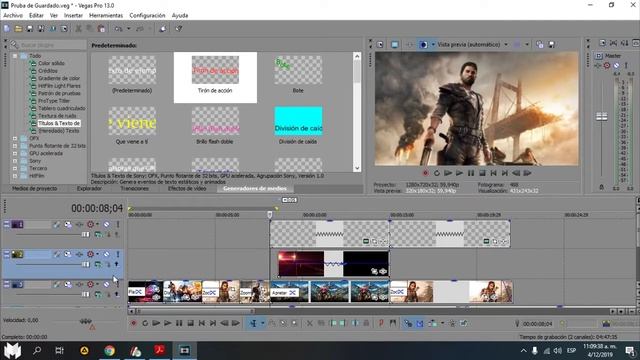Click the Velocidad scrub rate slider
The width and height of the screenshot is (640, 360).
85,321
